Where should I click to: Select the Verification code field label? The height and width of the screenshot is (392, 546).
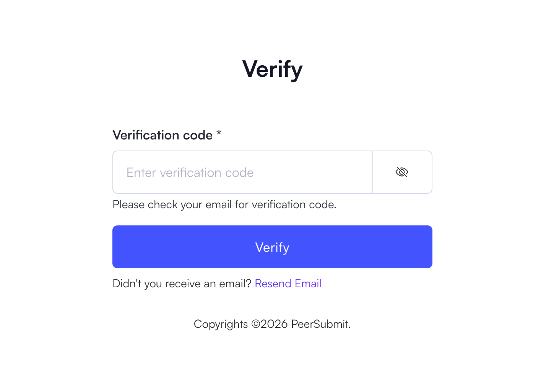tap(162, 135)
